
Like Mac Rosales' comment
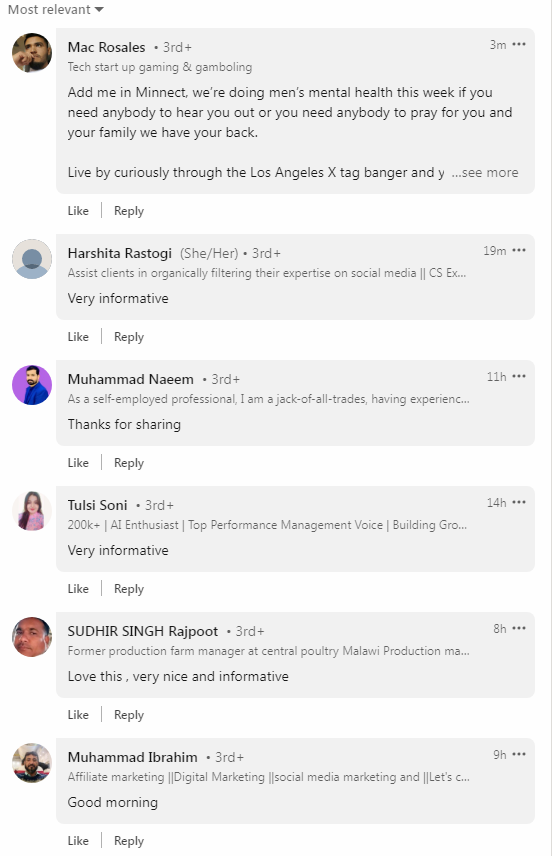(x=78, y=211)
